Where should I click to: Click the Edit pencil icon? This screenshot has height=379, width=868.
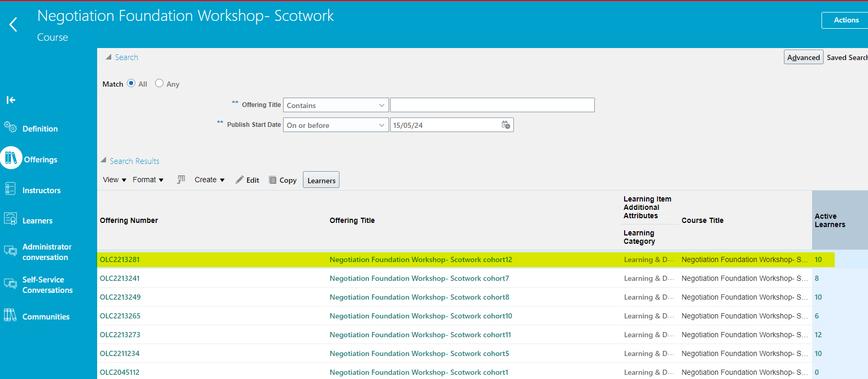240,180
